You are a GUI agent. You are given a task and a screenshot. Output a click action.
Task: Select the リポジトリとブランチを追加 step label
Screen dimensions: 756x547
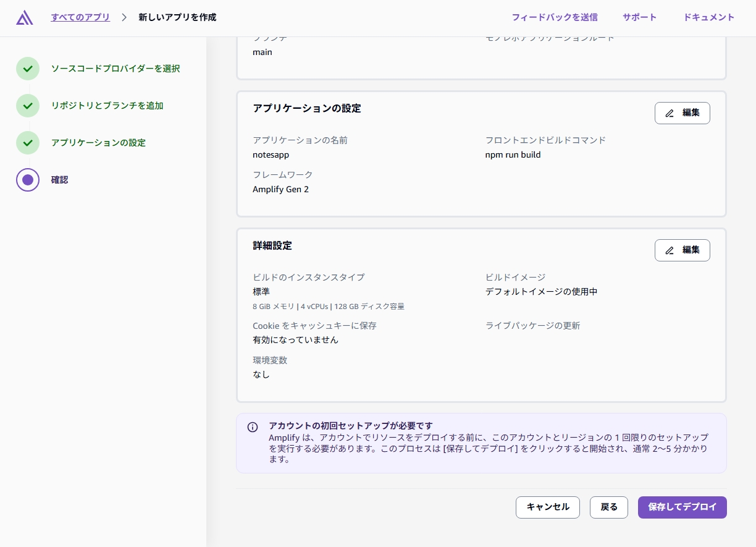pyautogui.click(x=107, y=106)
